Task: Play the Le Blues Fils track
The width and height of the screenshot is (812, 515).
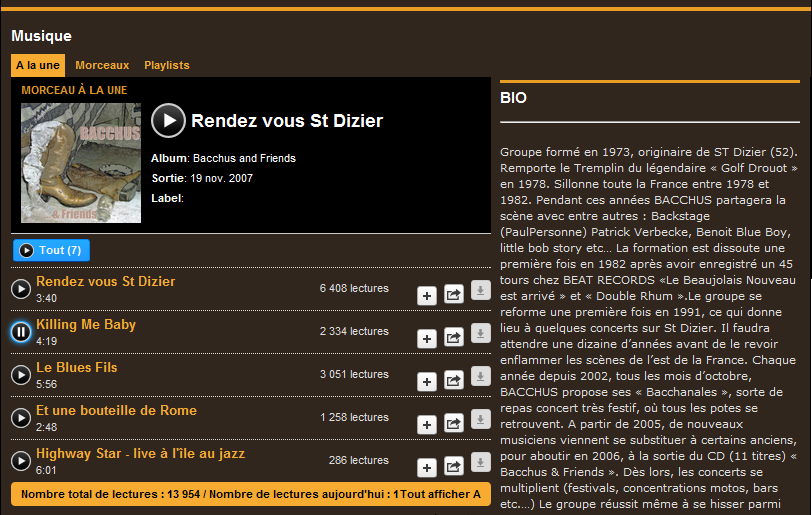Action: (21, 375)
